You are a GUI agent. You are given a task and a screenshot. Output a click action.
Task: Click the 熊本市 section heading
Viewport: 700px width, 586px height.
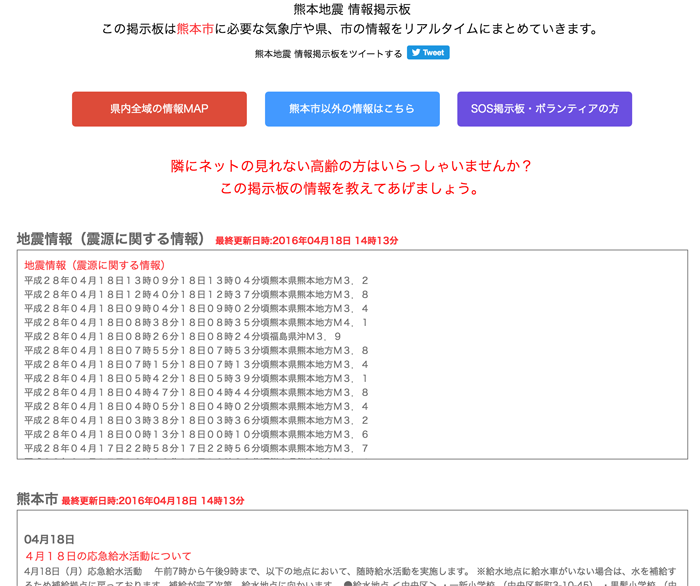[x=37, y=499]
